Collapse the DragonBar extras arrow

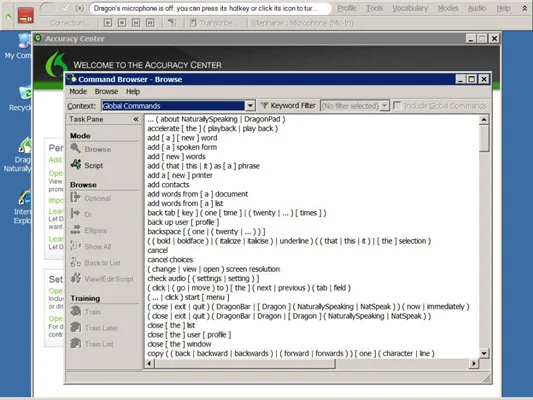525,8
